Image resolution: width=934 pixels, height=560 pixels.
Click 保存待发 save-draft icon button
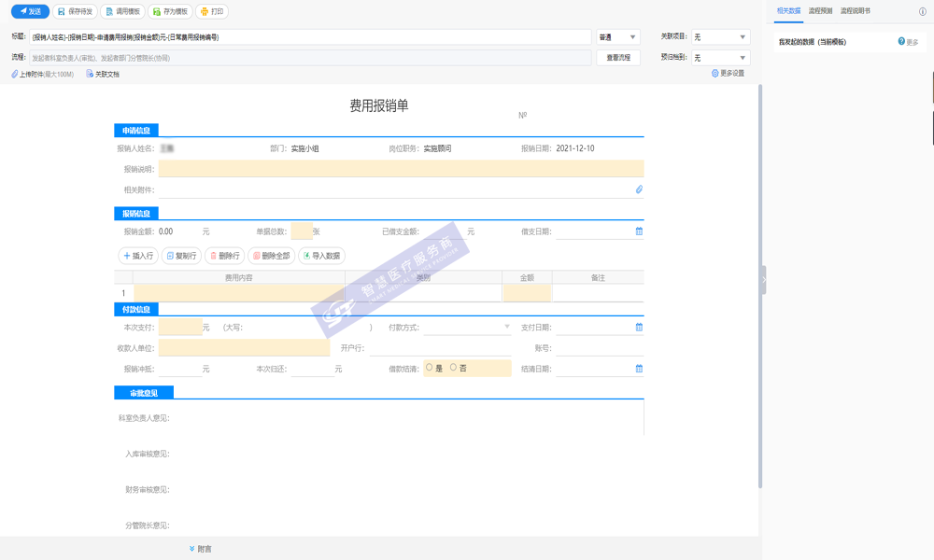[x=76, y=11]
